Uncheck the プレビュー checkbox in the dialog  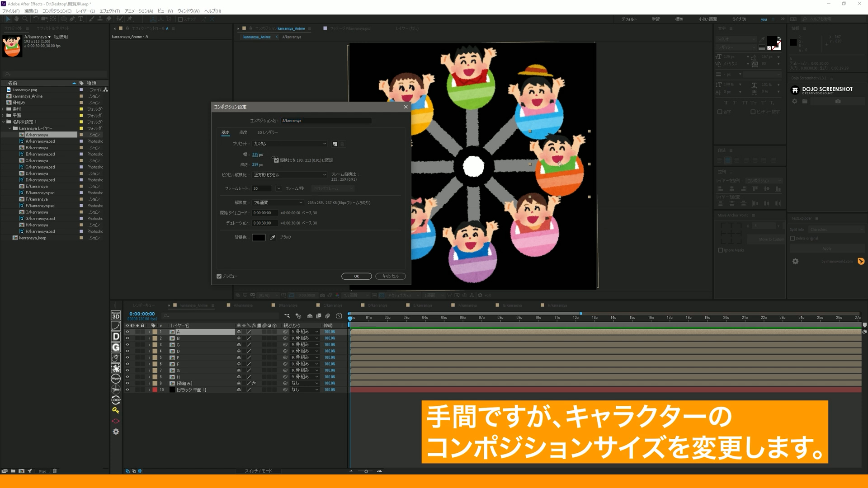tap(219, 276)
